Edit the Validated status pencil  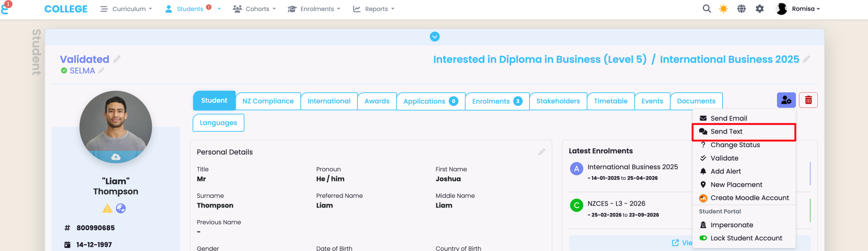pos(117,59)
